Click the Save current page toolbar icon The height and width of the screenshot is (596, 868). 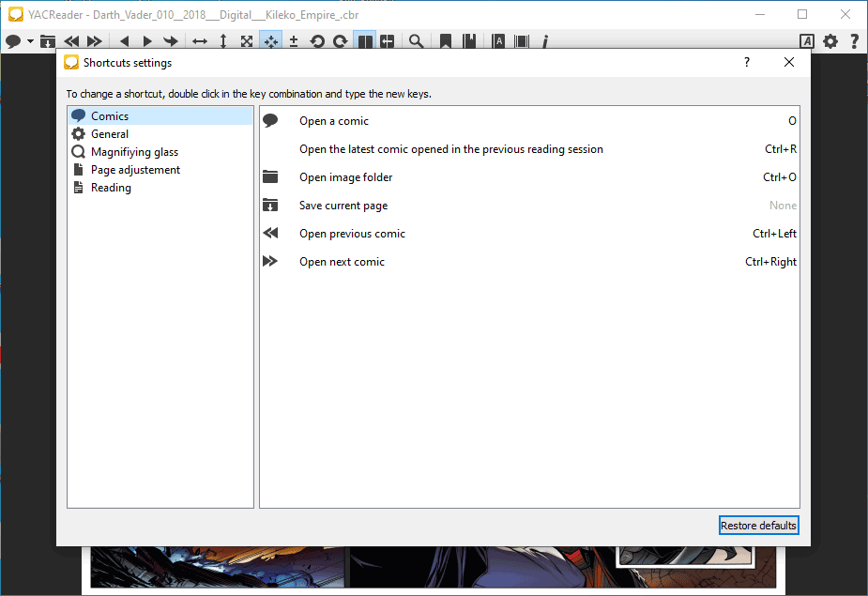pyautogui.click(x=48, y=41)
